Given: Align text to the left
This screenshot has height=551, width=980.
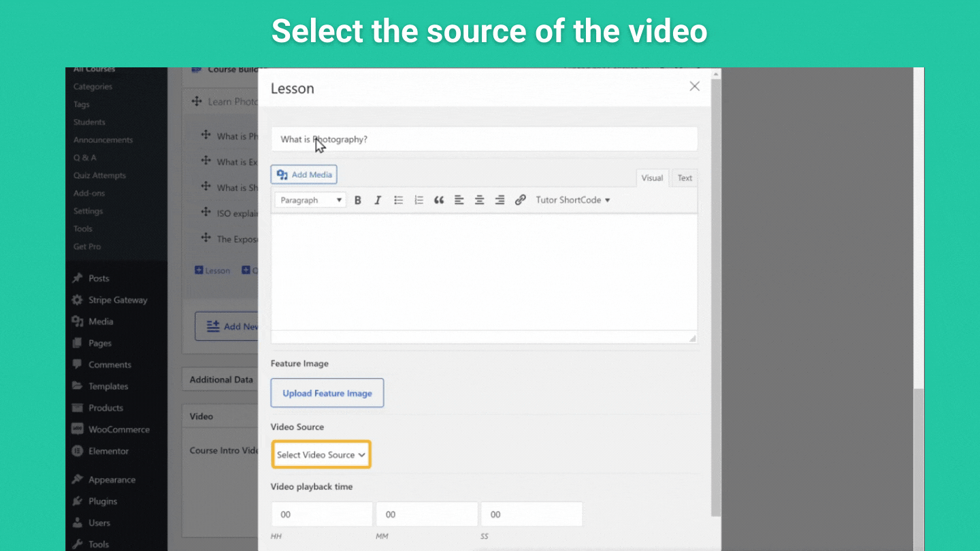Looking at the screenshot, I should click(x=459, y=200).
